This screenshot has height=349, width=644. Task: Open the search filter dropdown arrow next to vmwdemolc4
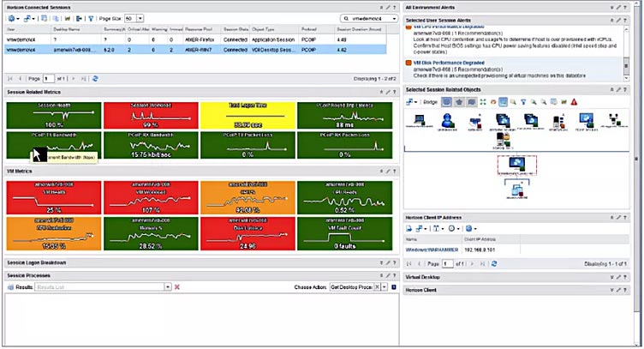point(394,19)
